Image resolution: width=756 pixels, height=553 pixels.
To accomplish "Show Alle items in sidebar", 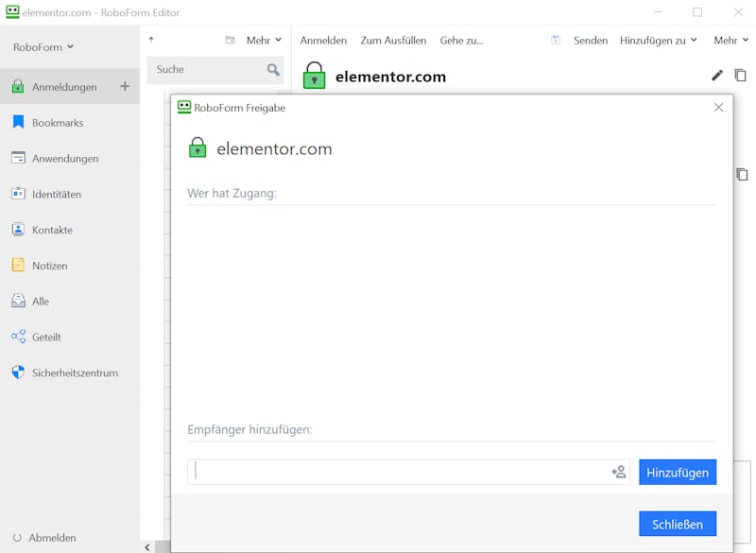I will click(41, 301).
